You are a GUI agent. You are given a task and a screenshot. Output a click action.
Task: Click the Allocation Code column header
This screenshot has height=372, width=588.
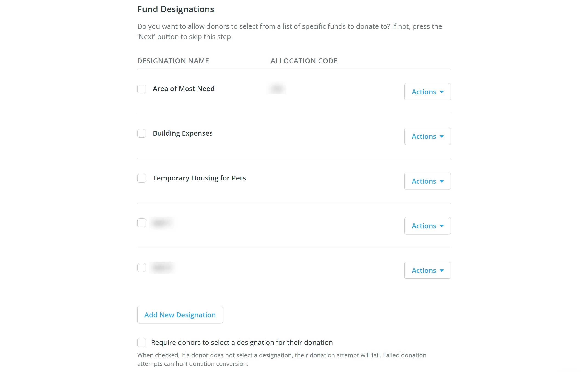[304, 61]
